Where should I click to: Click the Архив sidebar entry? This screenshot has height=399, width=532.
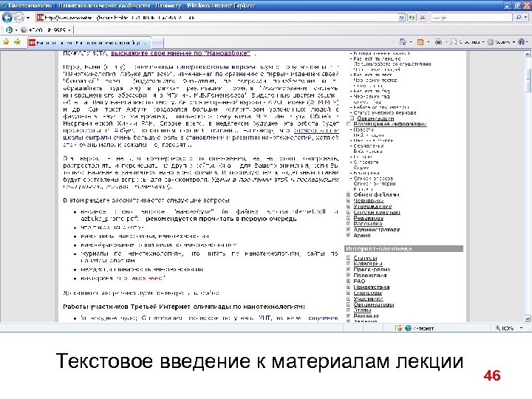point(362,236)
